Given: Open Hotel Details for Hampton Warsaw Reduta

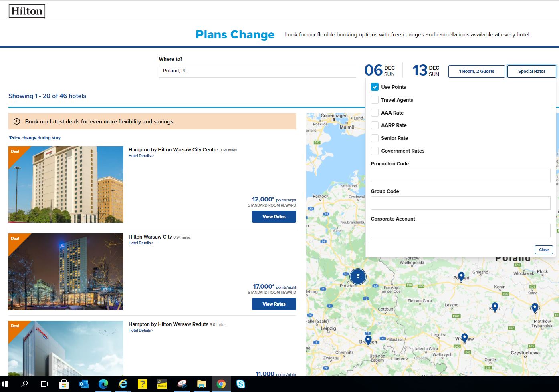Looking at the screenshot, I should [x=141, y=330].
